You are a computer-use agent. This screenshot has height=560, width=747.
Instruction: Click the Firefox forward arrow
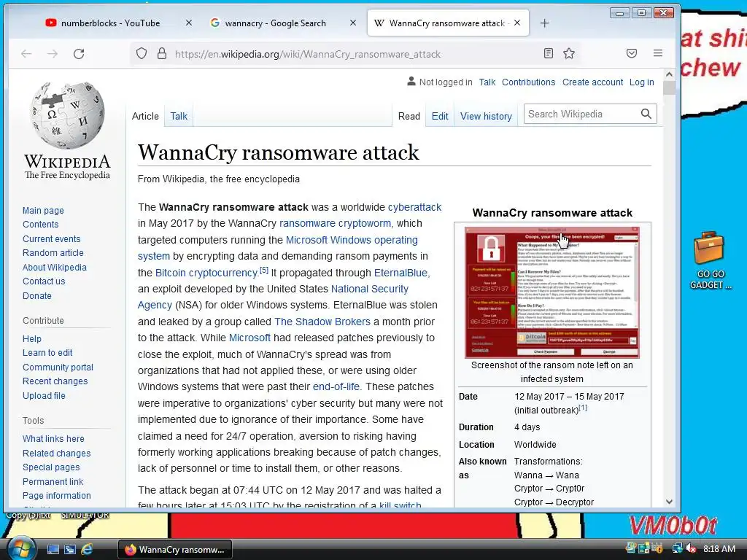click(x=53, y=54)
